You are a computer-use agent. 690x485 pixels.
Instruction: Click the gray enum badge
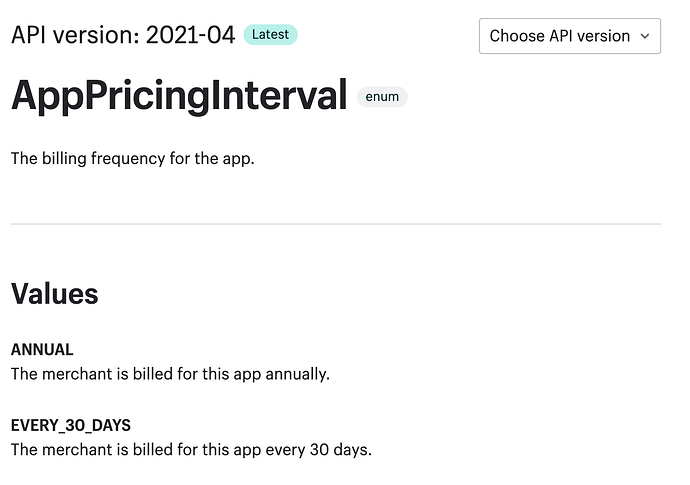pos(382,97)
